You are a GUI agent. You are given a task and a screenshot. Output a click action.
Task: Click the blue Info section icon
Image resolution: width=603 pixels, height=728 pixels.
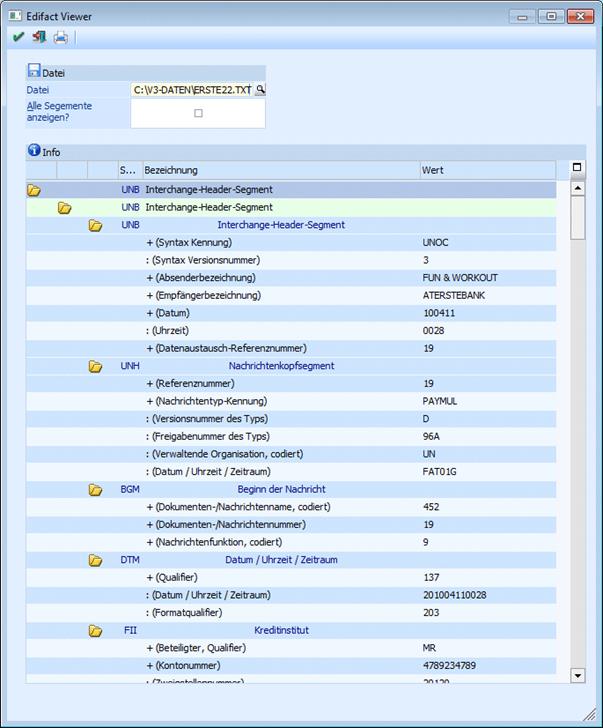coord(34,151)
